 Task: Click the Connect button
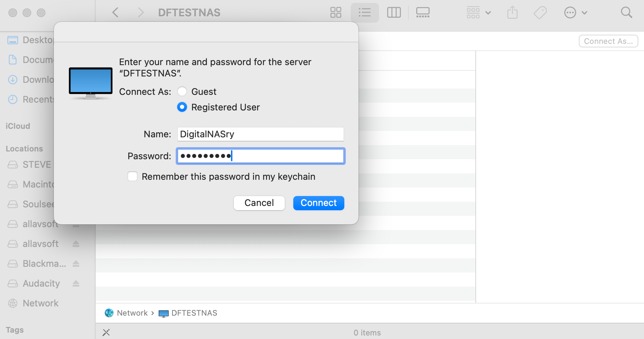click(319, 203)
